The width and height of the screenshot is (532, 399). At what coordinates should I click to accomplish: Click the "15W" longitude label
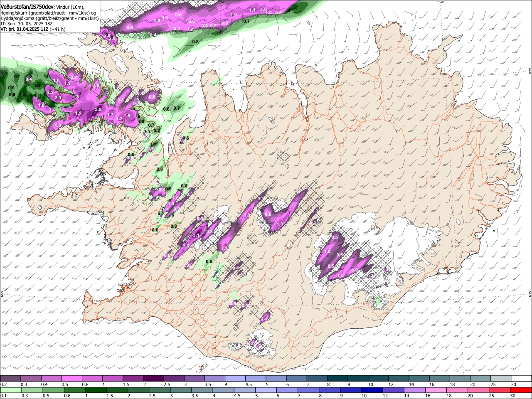pos(440,2)
